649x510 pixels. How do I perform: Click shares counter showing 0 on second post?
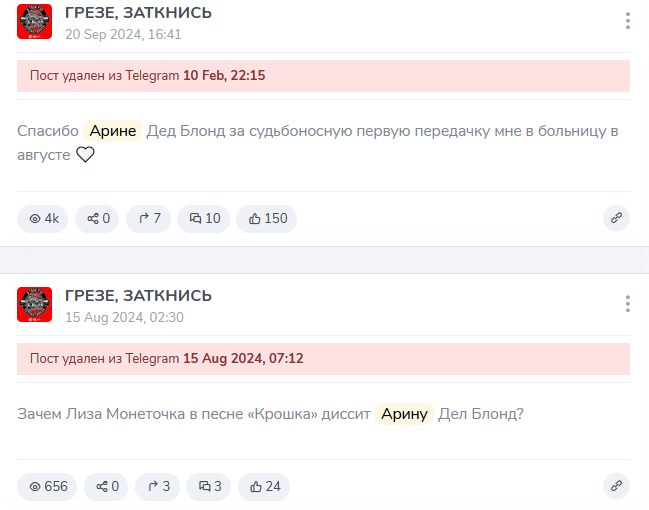click(106, 486)
